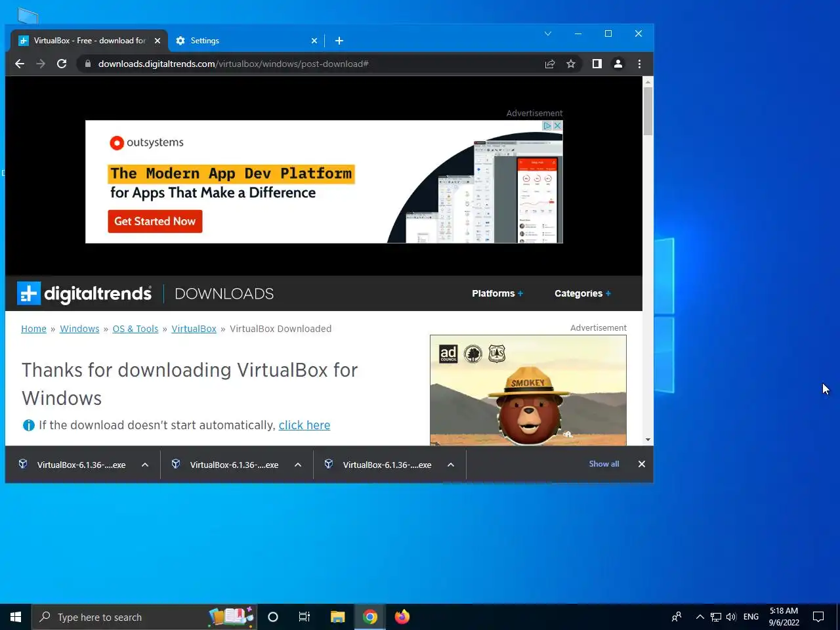Open the network icon in system tray

716,617
